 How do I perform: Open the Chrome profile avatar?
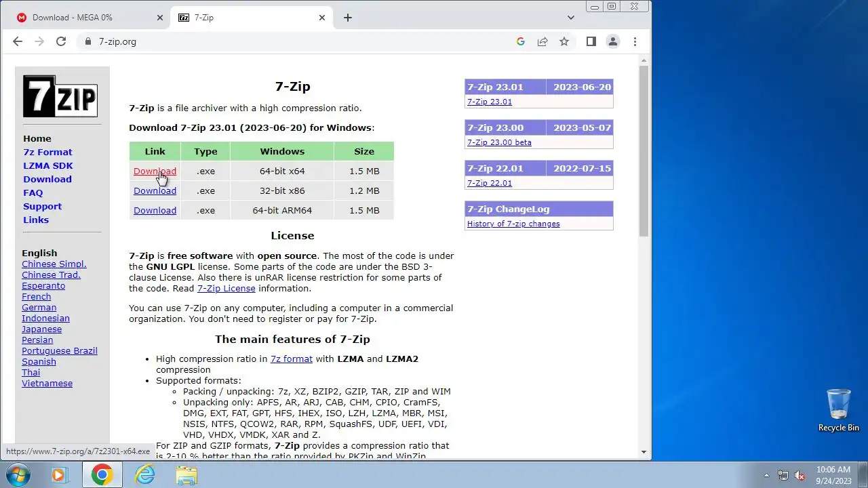[x=613, y=41]
